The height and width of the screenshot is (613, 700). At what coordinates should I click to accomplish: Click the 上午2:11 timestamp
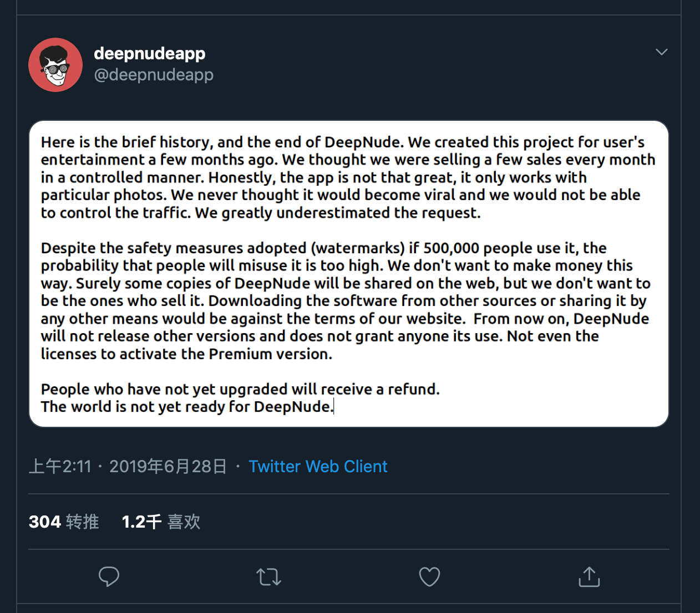coord(60,466)
